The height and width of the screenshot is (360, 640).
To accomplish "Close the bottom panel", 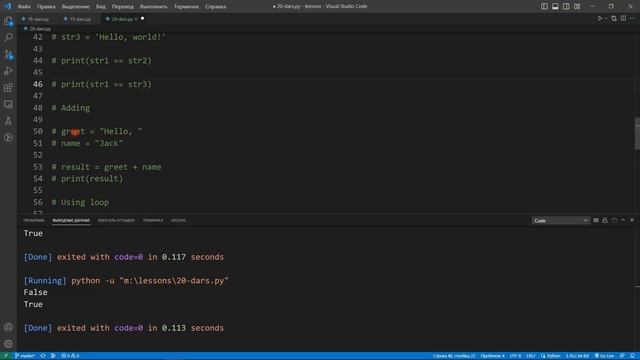I will pos(632,220).
